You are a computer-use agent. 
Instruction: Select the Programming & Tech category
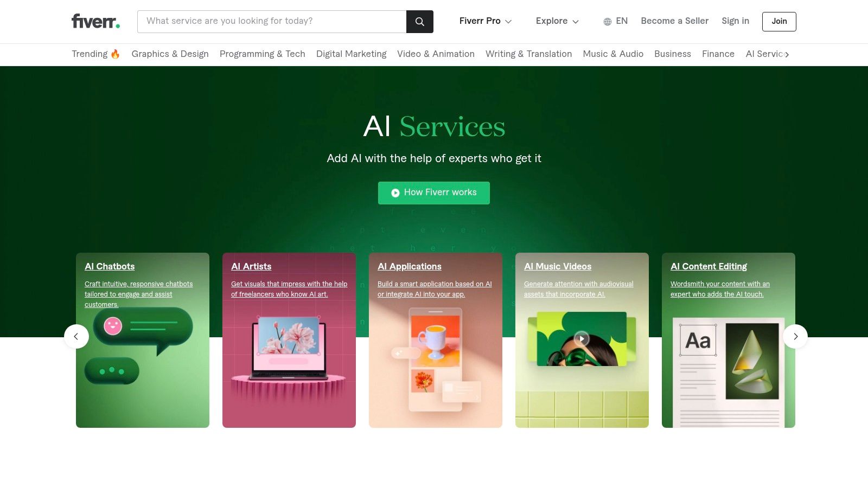(262, 54)
